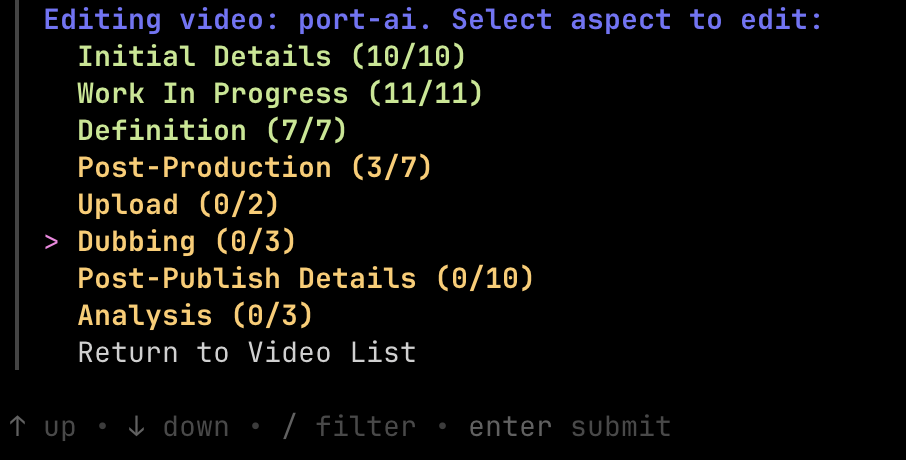The image size is (906, 460).
Task: Click the pink selection cursor arrow
Action: pyautogui.click(x=52, y=242)
